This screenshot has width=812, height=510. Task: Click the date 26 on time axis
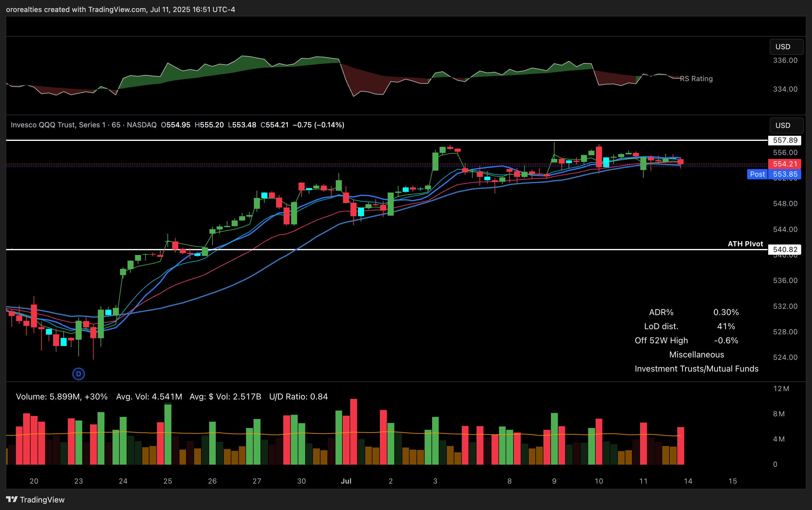coord(212,481)
